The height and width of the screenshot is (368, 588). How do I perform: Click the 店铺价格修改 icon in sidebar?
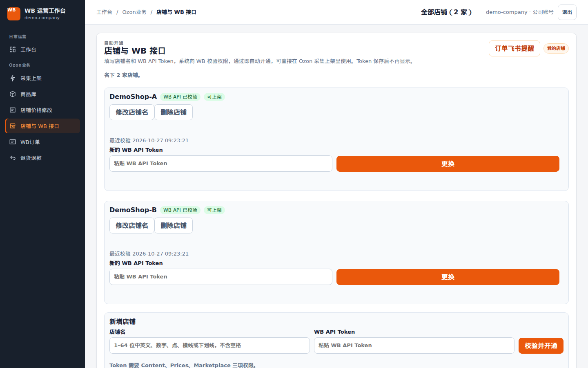(x=13, y=110)
